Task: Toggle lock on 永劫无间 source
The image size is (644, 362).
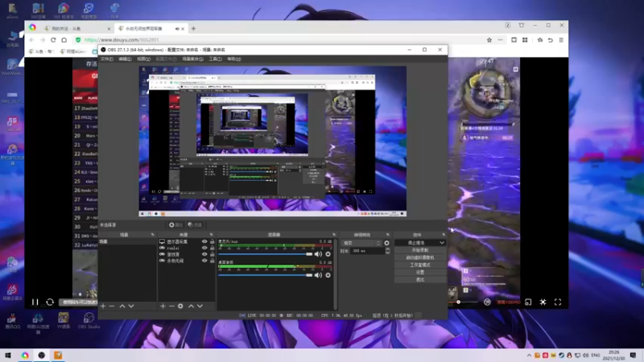Action: tap(212, 261)
